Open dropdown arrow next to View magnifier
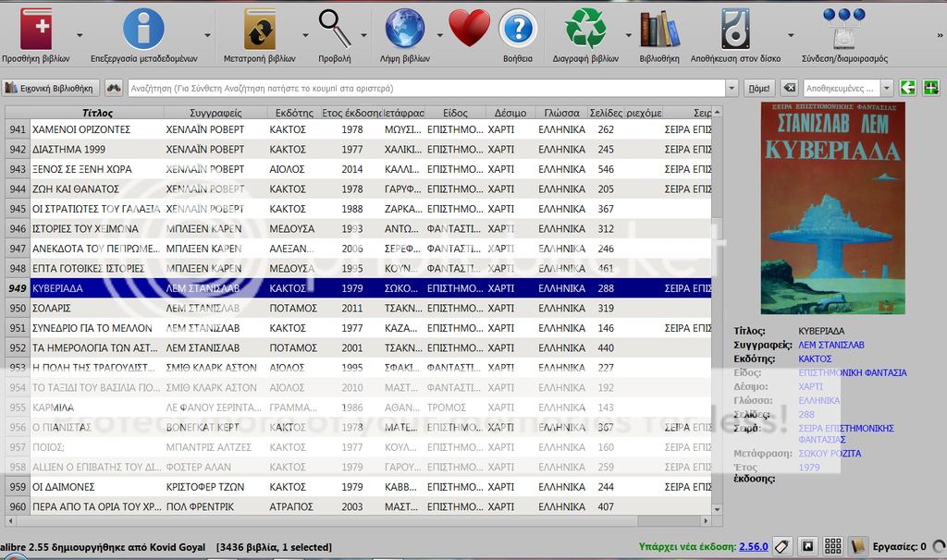 tap(364, 36)
